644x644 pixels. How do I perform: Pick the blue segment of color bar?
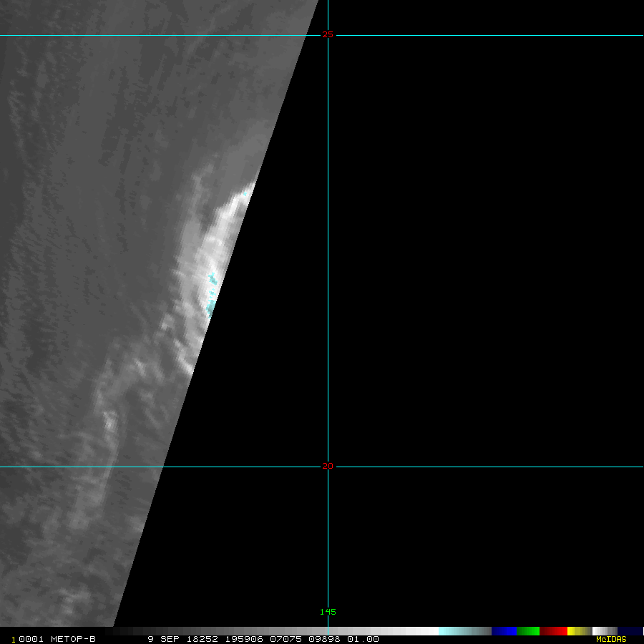point(504,631)
